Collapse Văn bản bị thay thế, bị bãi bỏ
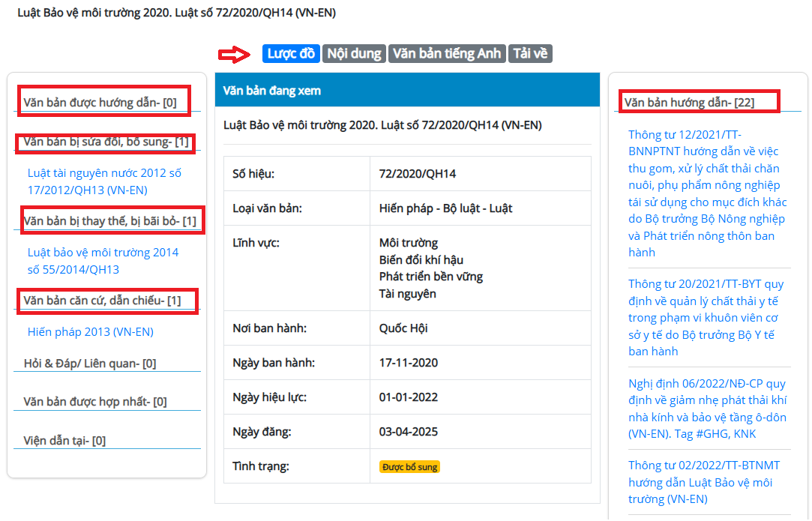The image size is (812, 521). pyautogui.click(x=109, y=221)
